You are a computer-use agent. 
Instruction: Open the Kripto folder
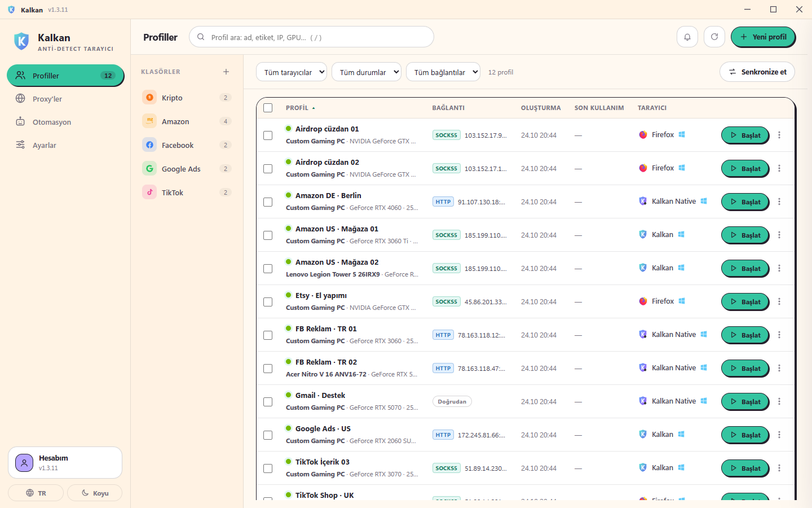[187, 98]
